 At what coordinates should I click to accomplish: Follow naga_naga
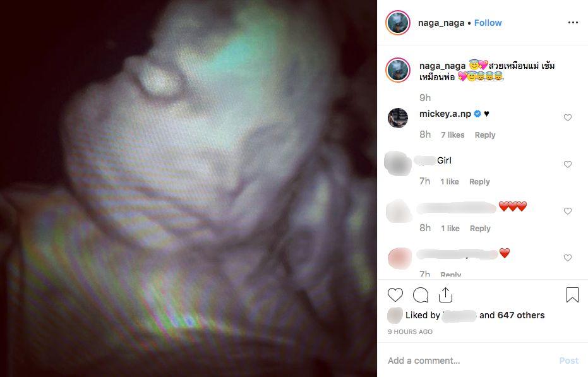pos(488,23)
